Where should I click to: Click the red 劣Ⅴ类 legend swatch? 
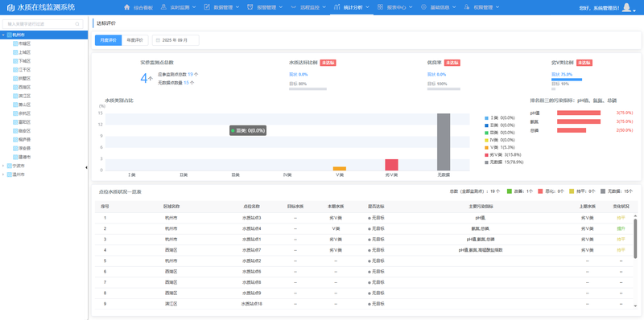487,154
